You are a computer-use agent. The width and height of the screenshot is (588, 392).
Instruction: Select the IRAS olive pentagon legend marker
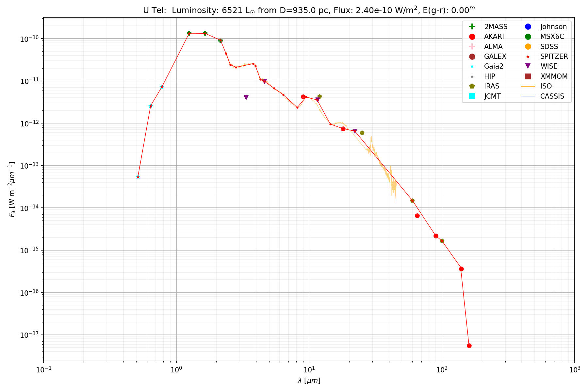(x=472, y=86)
